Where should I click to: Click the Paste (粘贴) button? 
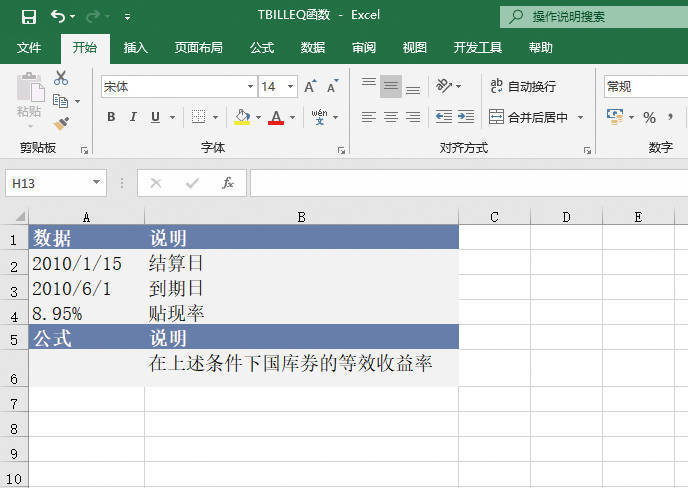click(29, 100)
